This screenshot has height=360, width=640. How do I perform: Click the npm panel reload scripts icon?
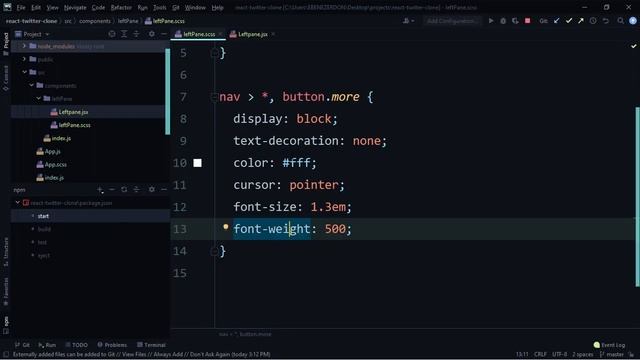point(124,189)
